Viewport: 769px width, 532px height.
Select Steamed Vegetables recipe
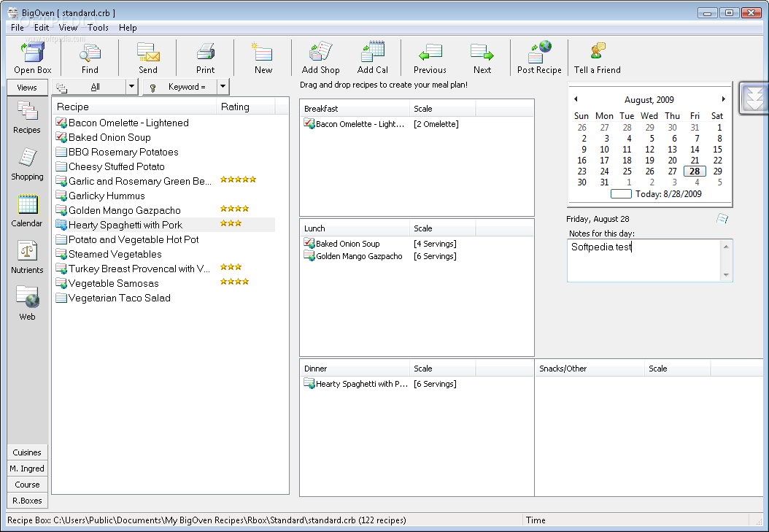point(115,254)
